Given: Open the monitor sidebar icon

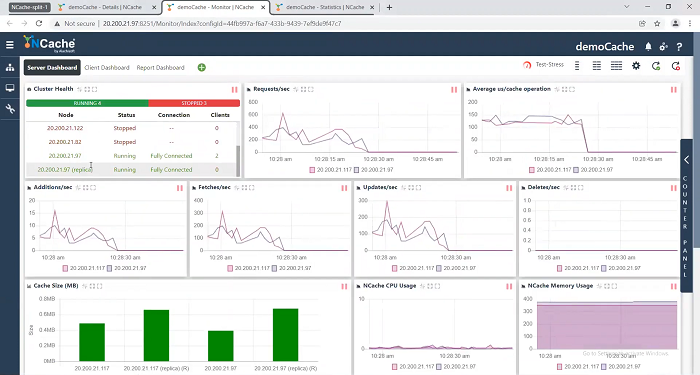Looking at the screenshot, I should coord(10,88).
